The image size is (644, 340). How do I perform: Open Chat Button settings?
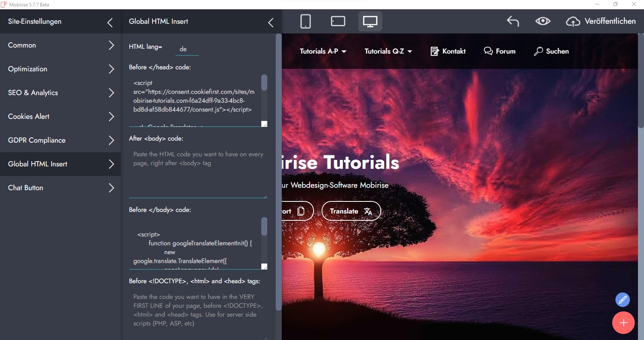(x=60, y=188)
